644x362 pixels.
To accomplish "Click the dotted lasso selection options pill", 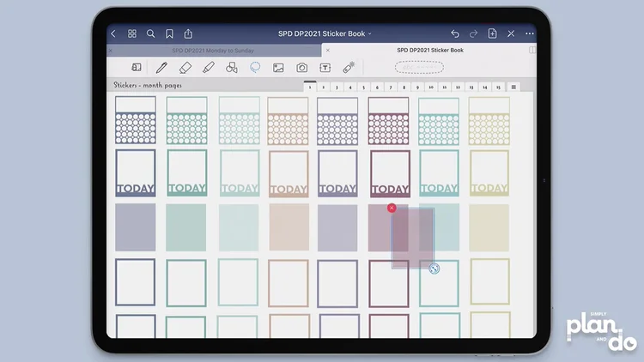I will (419, 67).
